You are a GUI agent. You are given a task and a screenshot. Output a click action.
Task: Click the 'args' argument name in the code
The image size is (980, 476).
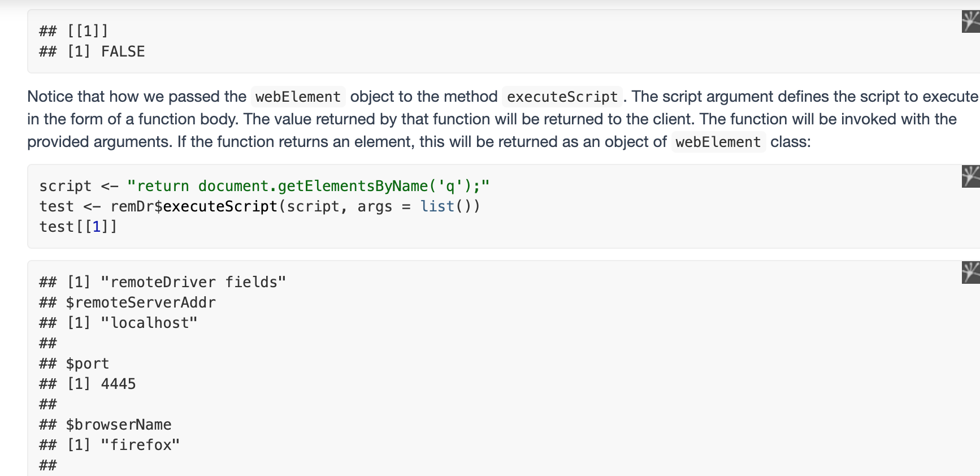[x=375, y=206]
